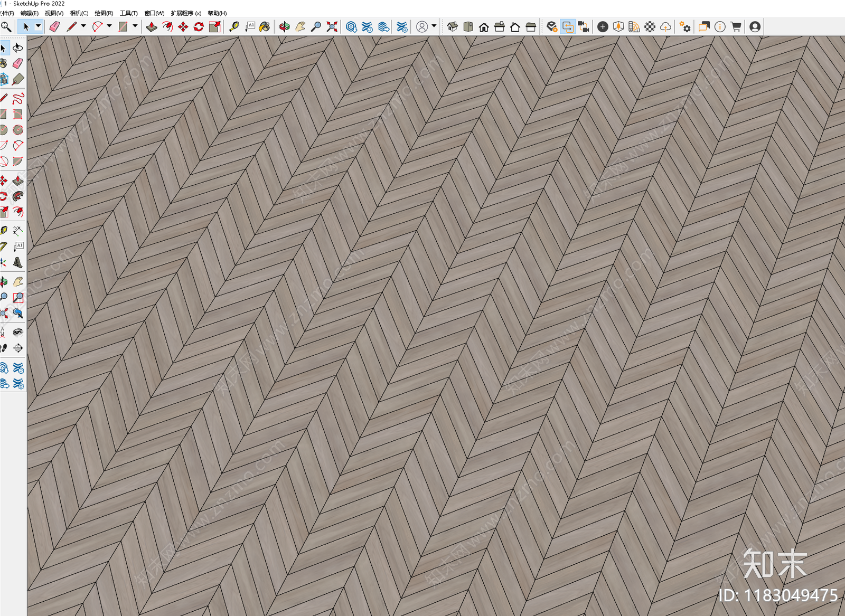845x616 pixels.
Task: Switch to Right view
Action: (x=500, y=26)
